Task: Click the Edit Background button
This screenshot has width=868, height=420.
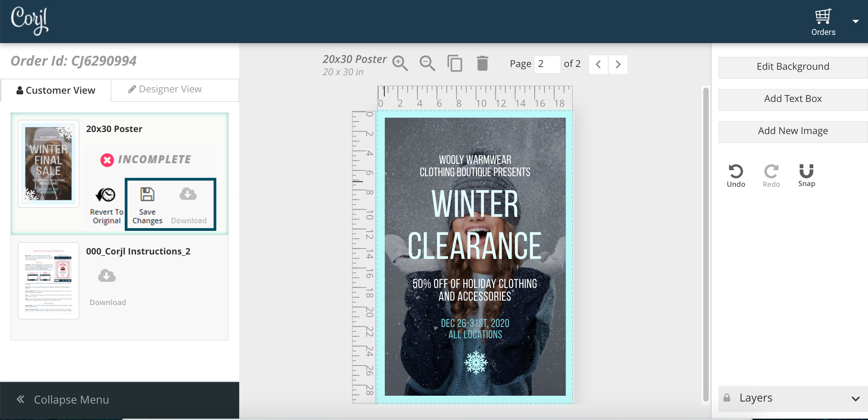Action: (x=792, y=66)
